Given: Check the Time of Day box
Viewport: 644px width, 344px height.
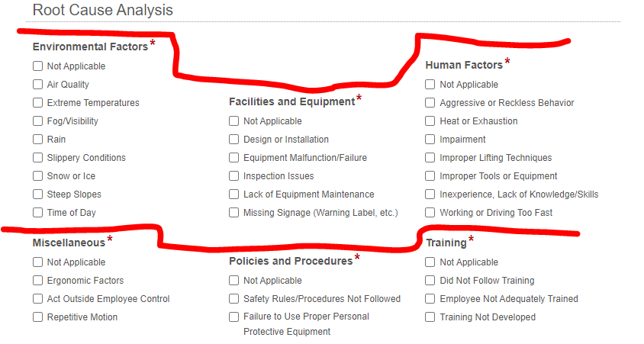Looking at the screenshot, I should (x=37, y=213).
